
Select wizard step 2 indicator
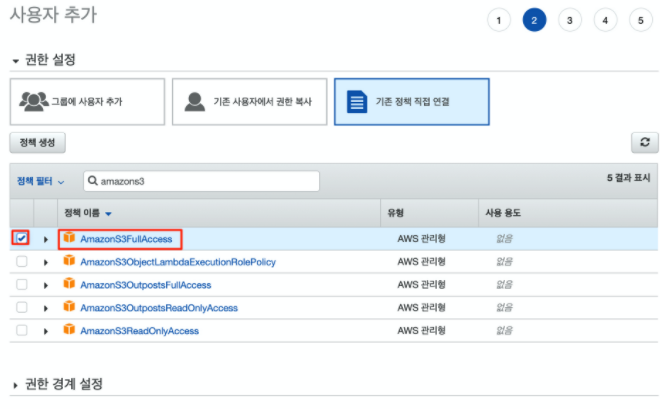tap(534, 20)
